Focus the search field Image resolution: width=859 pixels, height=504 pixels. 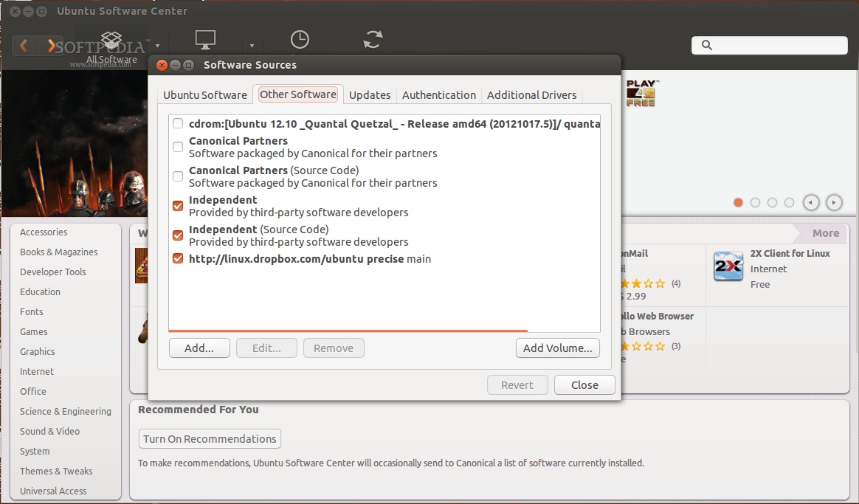pyautogui.click(x=769, y=46)
